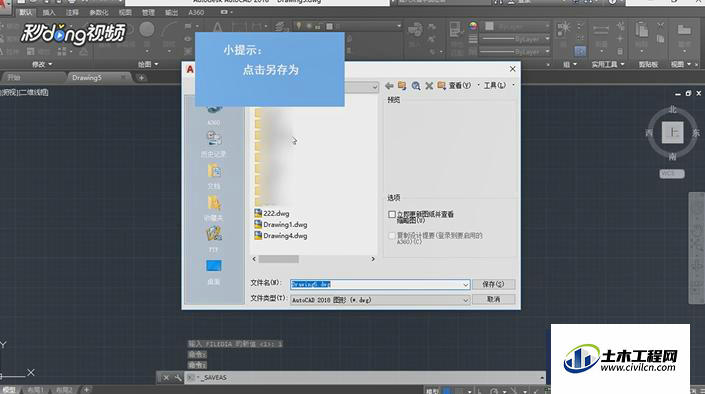Open the View (查看) menu in dialog
This screenshot has height=394, width=705.
(460, 85)
